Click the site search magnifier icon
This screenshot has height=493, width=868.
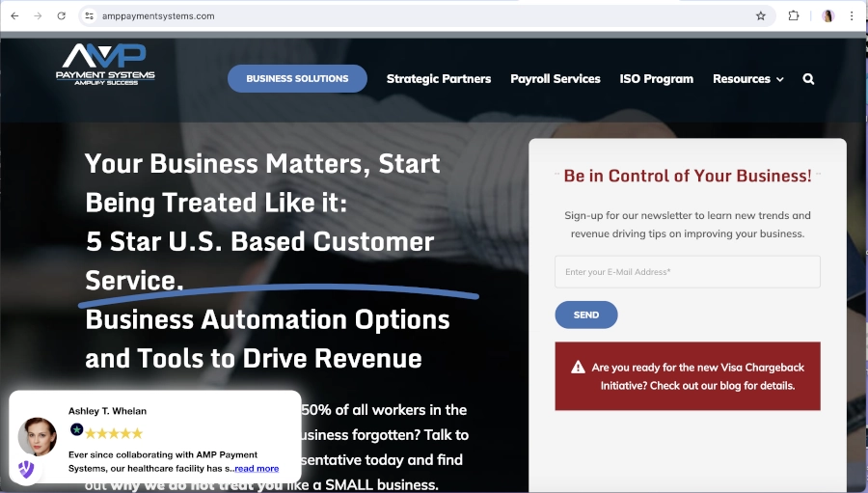(x=808, y=79)
